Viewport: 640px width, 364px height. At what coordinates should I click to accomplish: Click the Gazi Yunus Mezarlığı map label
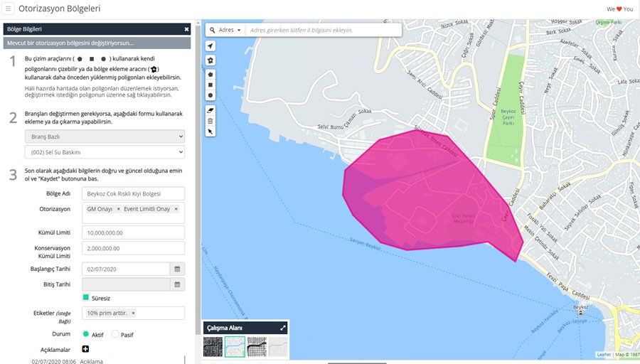pyautogui.click(x=463, y=218)
